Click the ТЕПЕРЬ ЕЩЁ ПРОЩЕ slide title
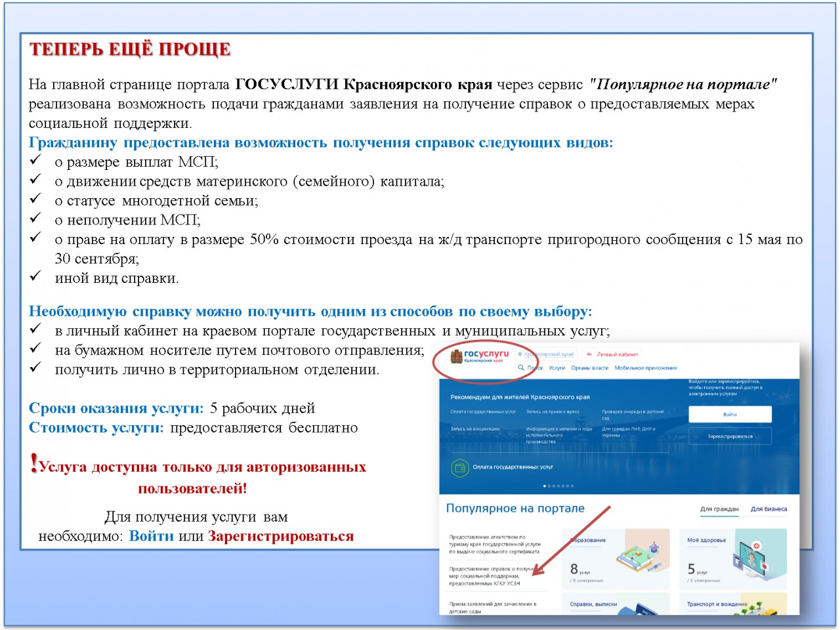840x630 pixels. pos(130,49)
